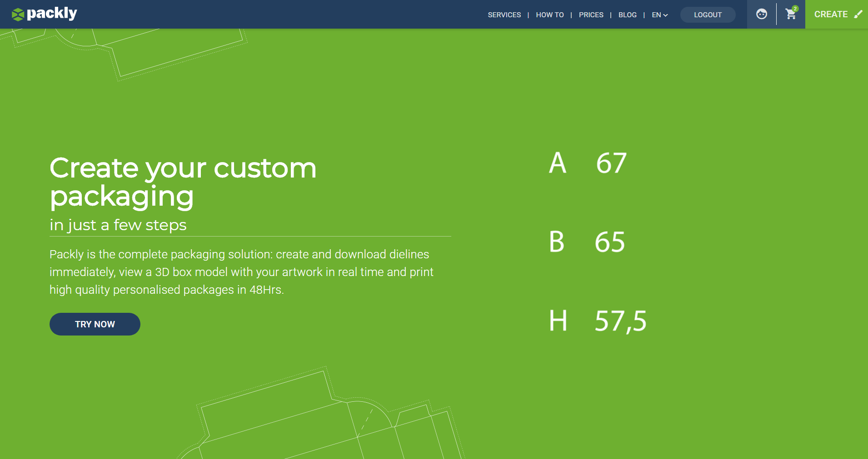The width and height of the screenshot is (868, 459).
Task: Click the dimension A value 67
Action: tap(611, 163)
